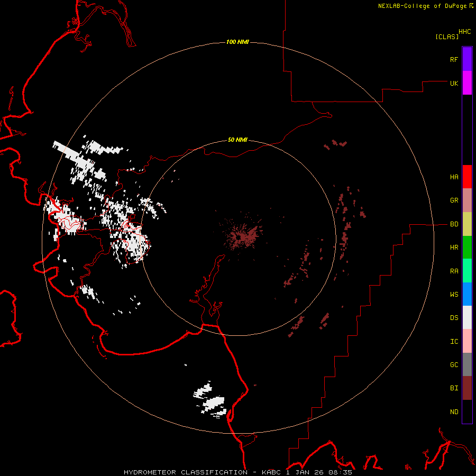Click the IC pink legend swatch
The width and height of the screenshot is (476, 476).
(x=467, y=341)
